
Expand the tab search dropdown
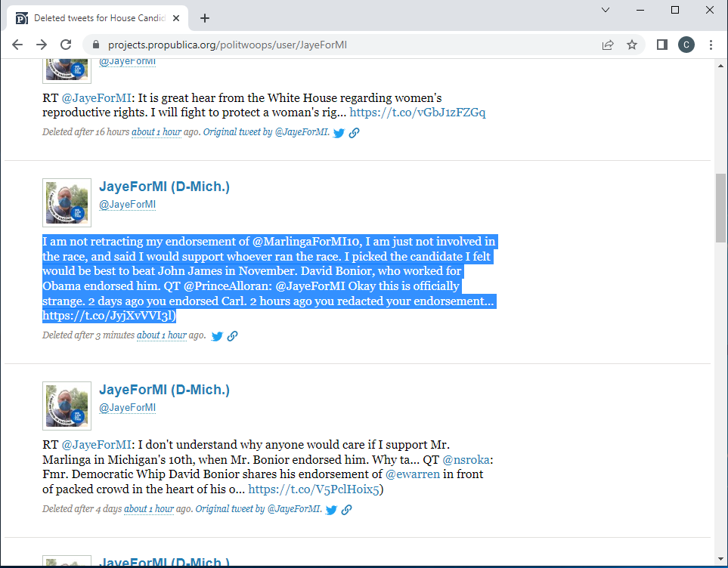pos(606,10)
